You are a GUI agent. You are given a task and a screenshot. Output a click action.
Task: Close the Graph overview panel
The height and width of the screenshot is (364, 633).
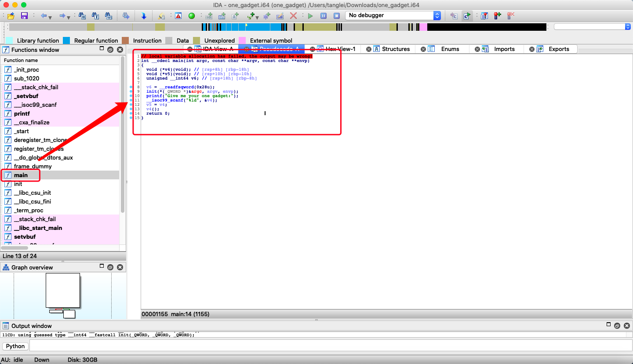(120, 267)
